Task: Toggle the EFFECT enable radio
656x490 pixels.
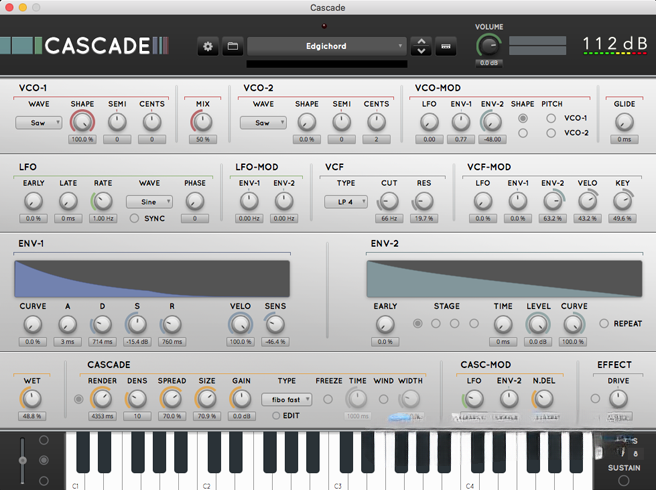Action: point(595,399)
